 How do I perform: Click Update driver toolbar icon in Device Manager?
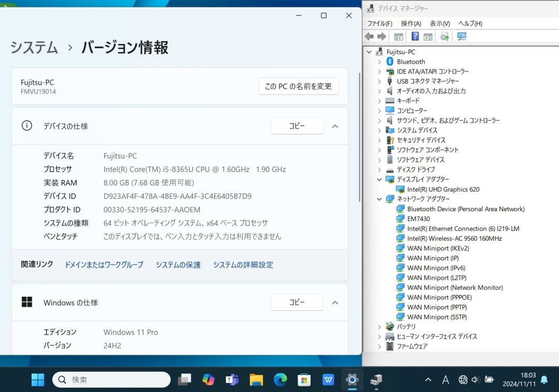(445, 36)
